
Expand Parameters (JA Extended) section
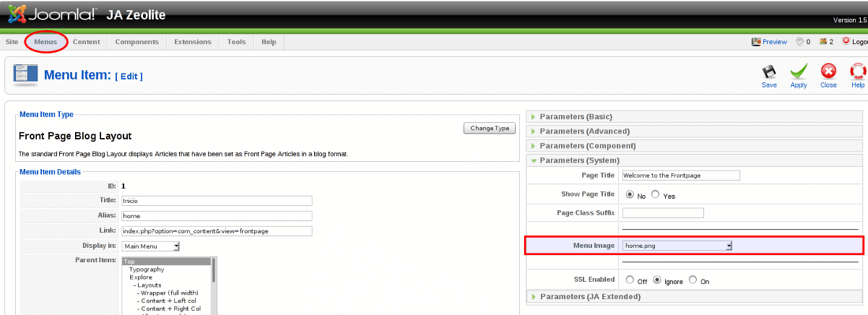[694, 297]
